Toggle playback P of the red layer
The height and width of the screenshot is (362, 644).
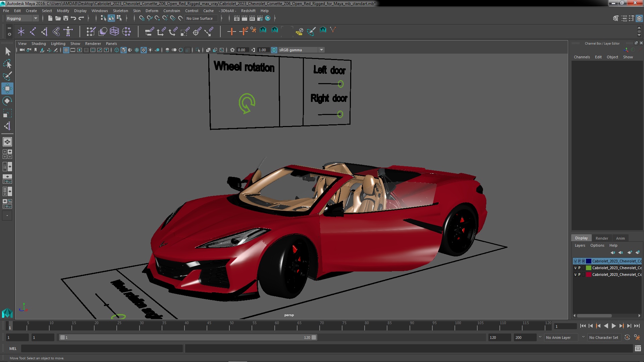pos(579,275)
